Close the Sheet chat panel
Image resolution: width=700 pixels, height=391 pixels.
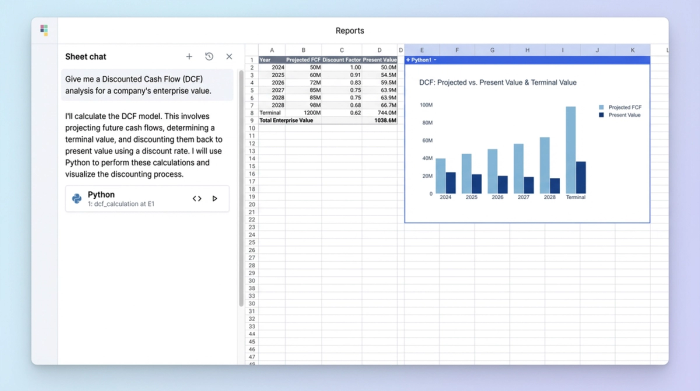click(x=229, y=57)
